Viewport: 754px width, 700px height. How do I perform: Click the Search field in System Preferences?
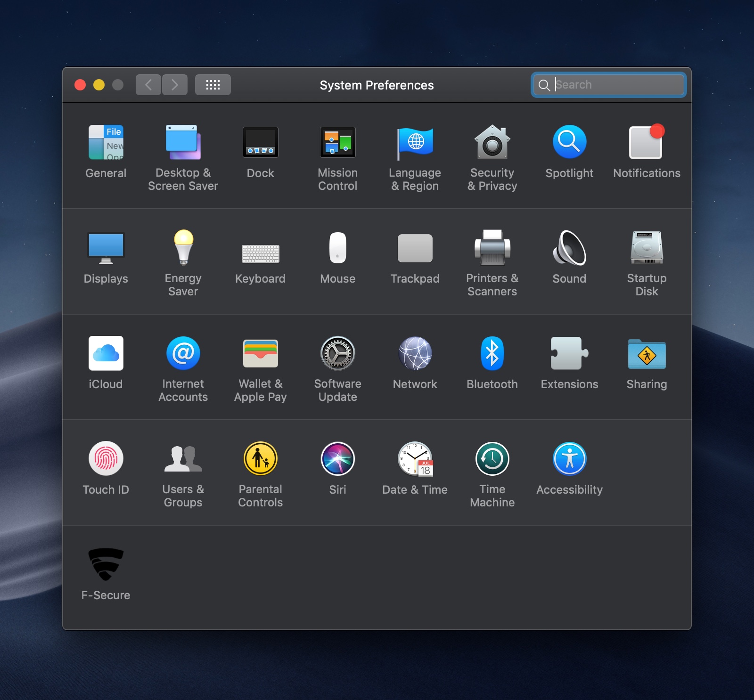point(608,85)
